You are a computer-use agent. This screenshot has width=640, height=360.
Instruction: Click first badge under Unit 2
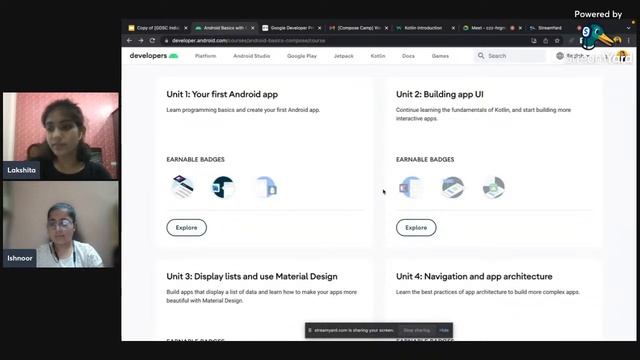coord(412,187)
